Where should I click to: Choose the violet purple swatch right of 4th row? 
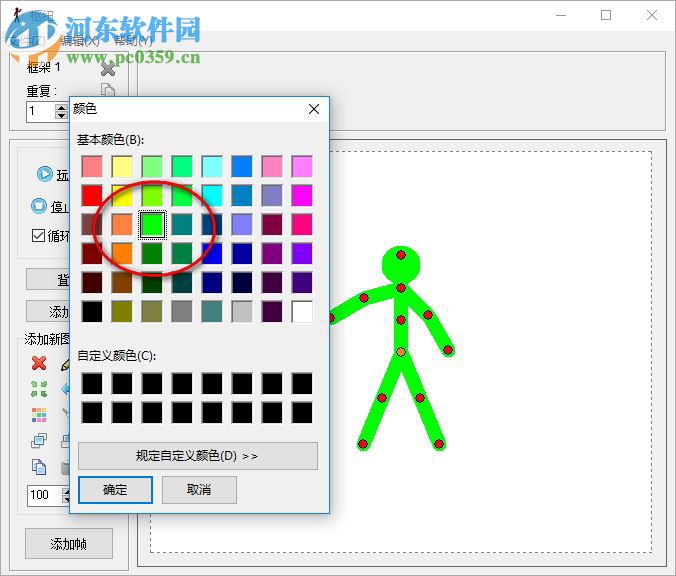[302, 254]
